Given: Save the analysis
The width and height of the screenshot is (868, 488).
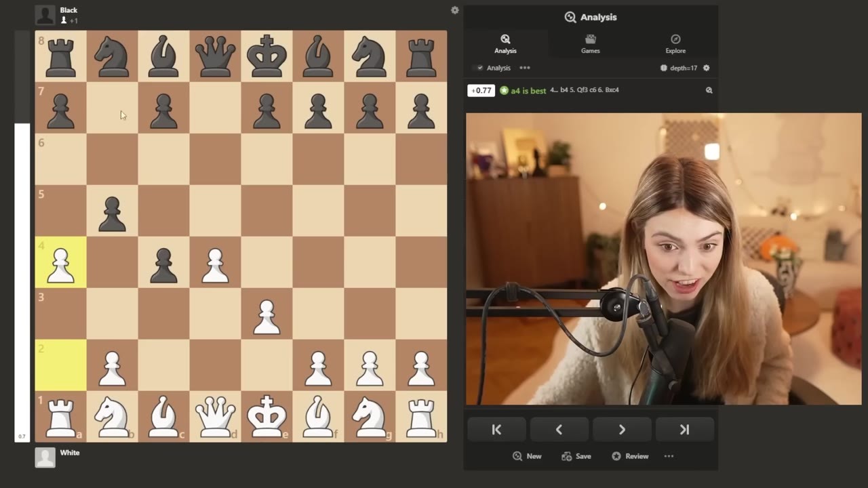Looking at the screenshot, I should pyautogui.click(x=576, y=456).
